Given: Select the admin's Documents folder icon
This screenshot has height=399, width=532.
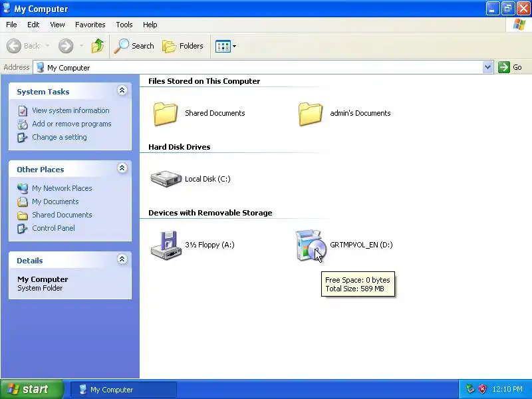Looking at the screenshot, I should [x=310, y=114].
